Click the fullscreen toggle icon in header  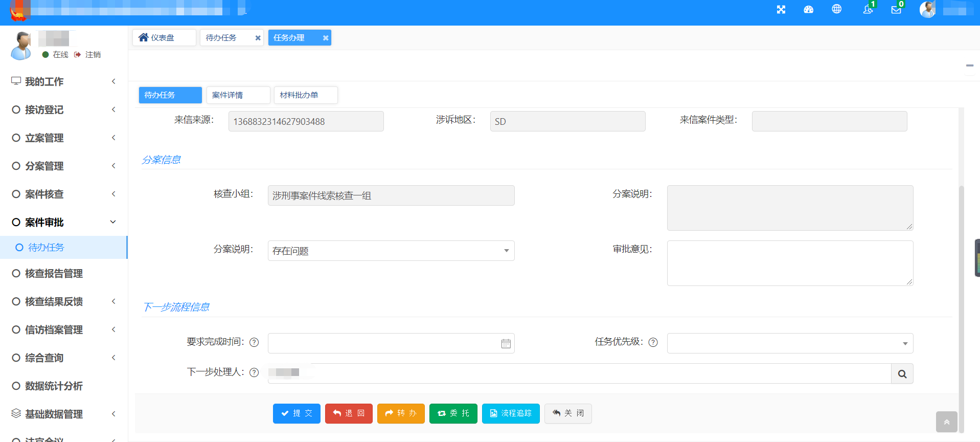(x=781, y=10)
